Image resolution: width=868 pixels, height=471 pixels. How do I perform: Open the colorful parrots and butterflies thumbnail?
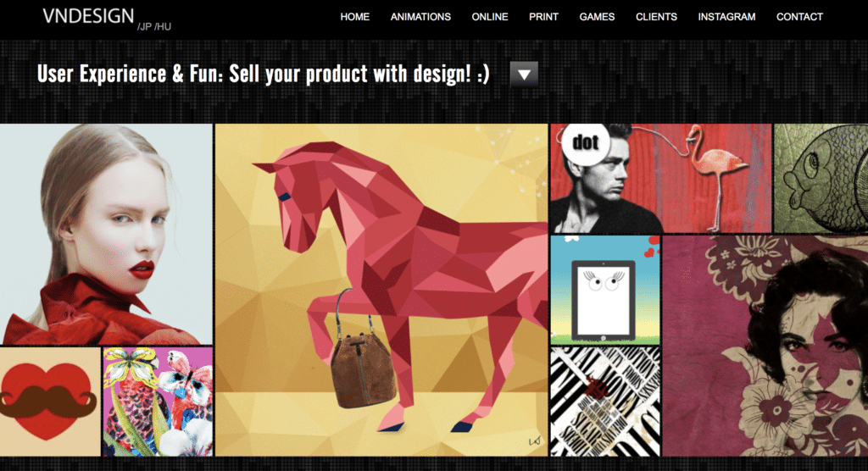click(x=158, y=402)
